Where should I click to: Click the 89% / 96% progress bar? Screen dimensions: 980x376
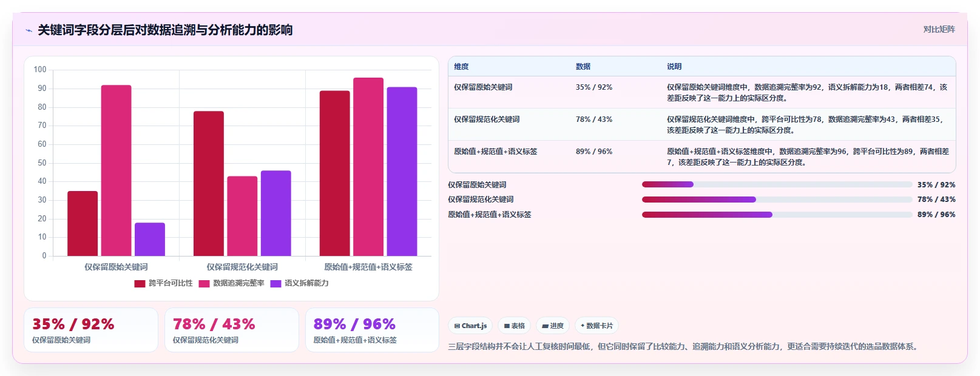click(x=777, y=215)
